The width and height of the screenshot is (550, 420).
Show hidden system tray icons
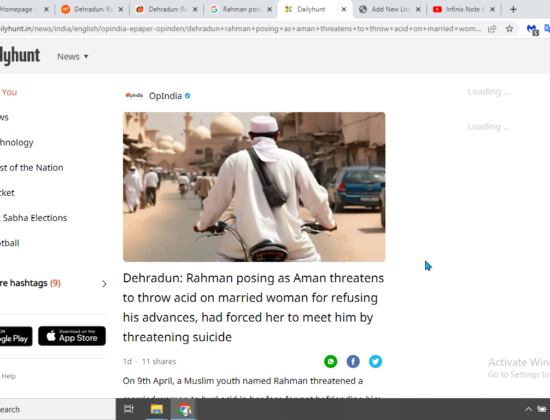[x=528, y=409]
